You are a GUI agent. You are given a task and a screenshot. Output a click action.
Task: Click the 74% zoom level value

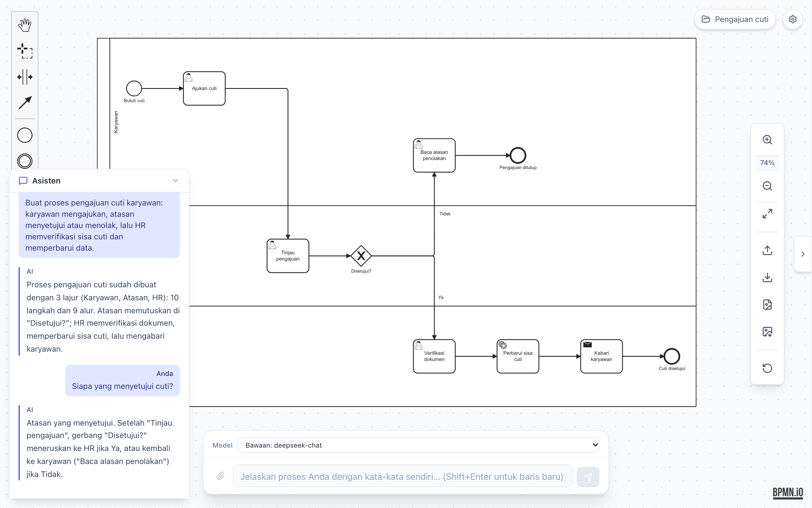pos(767,163)
